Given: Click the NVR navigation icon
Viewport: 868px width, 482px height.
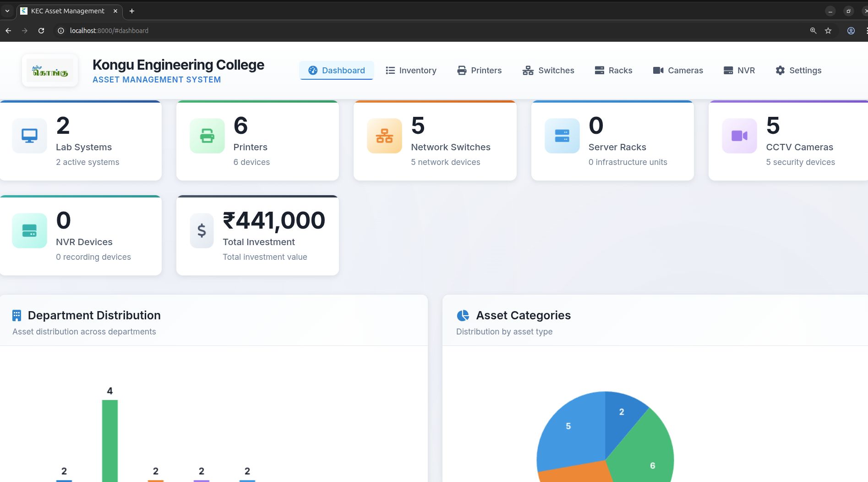Looking at the screenshot, I should point(727,70).
